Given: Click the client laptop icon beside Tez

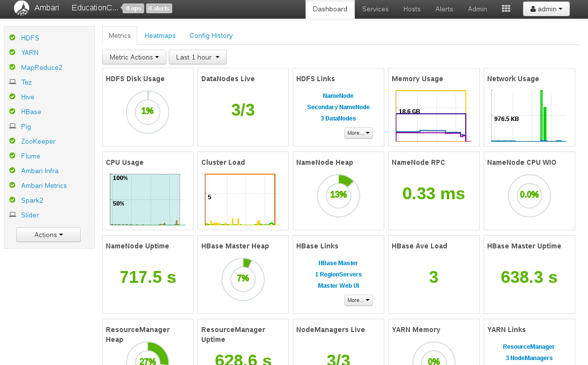Looking at the screenshot, I should (x=12, y=82).
